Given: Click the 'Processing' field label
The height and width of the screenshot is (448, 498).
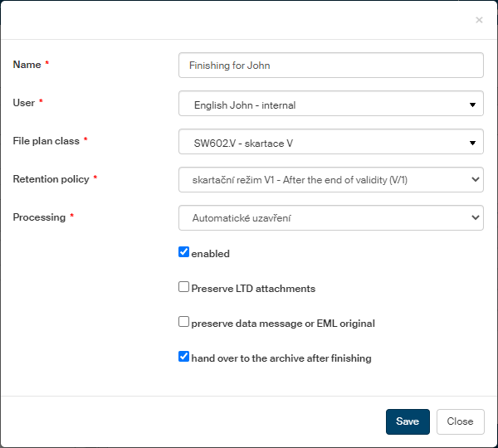Looking at the screenshot, I should (x=39, y=217).
